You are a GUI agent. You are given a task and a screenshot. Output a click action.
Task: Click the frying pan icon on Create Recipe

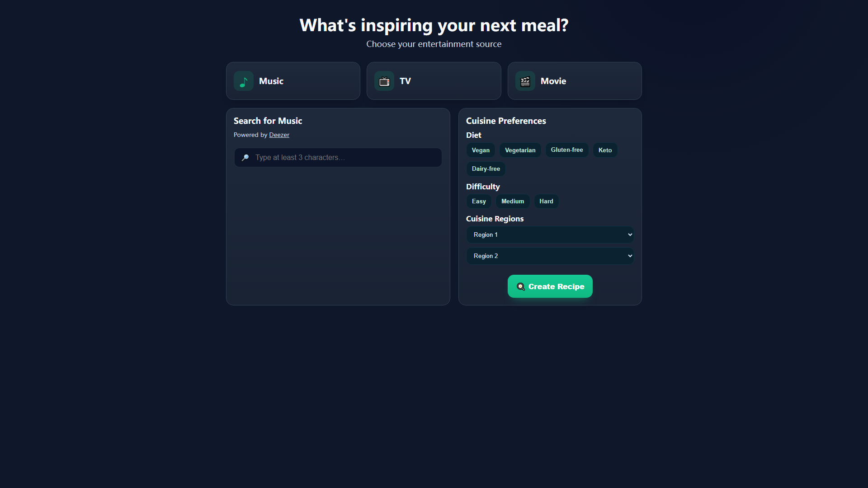click(x=521, y=286)
